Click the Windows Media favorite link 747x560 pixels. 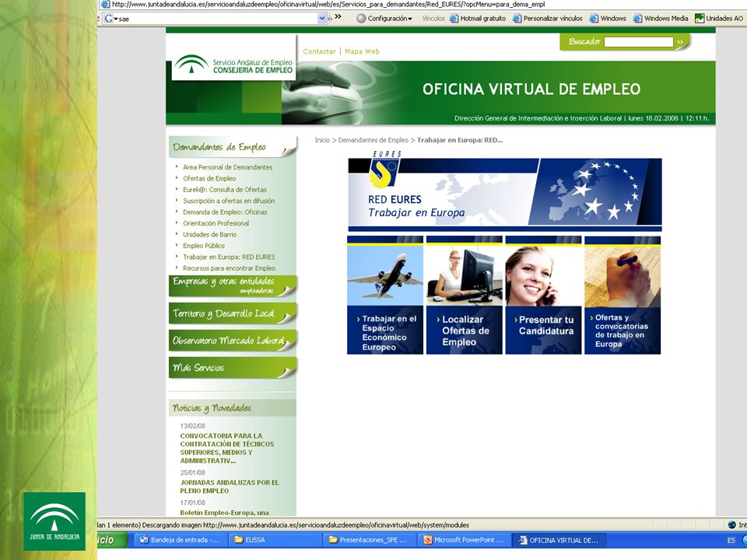tap(661, 19)
